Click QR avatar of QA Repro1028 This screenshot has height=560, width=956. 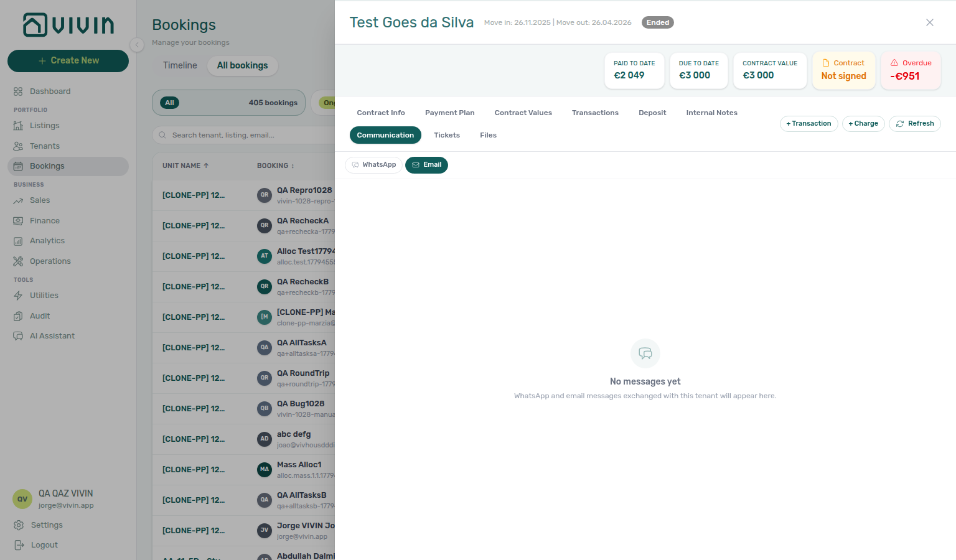tap(265, 195)
